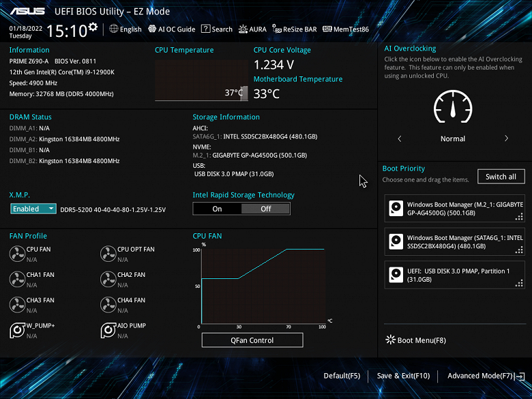Turn Intel Rapid Storage Technology Off
This screenshot has width=532, height=399.
point(266,209)
